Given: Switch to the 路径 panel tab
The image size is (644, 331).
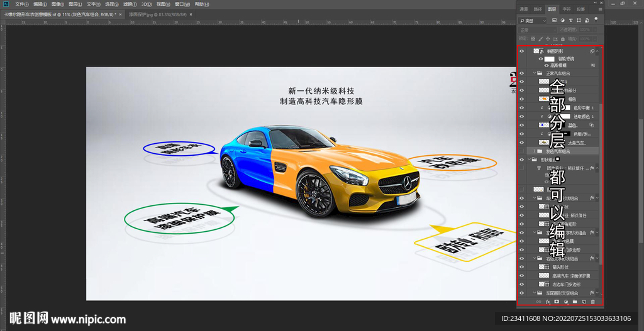Looking at the screenshot, I should 538,9.
